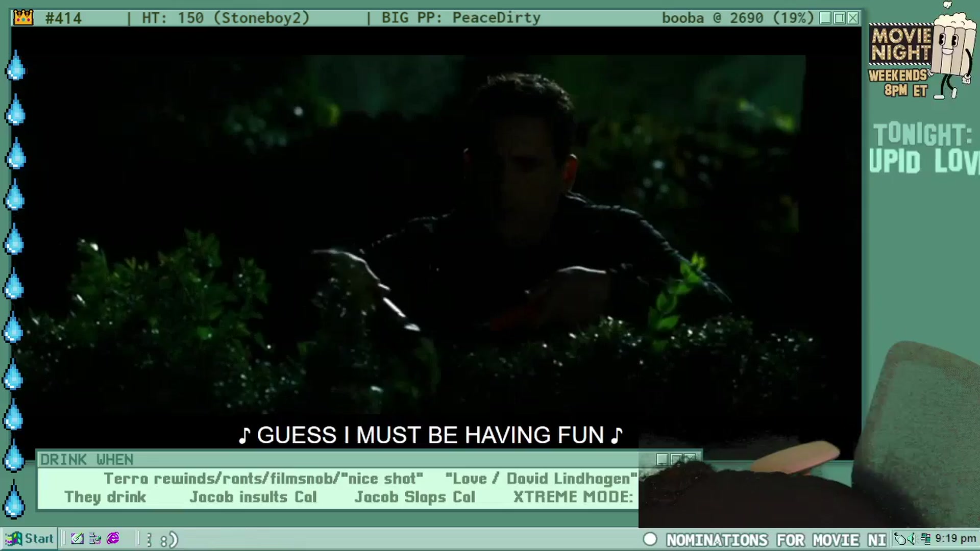Open the volume speaker tray icon
Screen dimensions: 980x551
coord(912,539)
